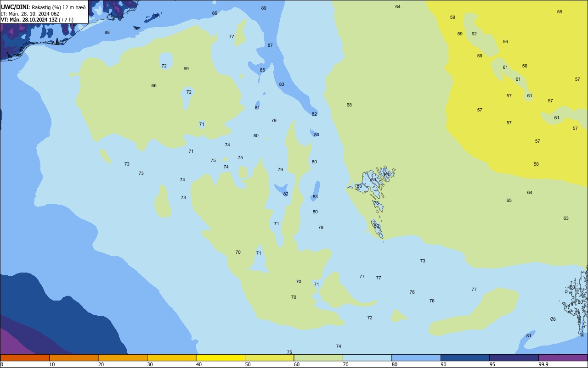This screenshot has width=588, height=368.
Task: Click the 90 tick label on the legend
Action: tap(444, 364)
